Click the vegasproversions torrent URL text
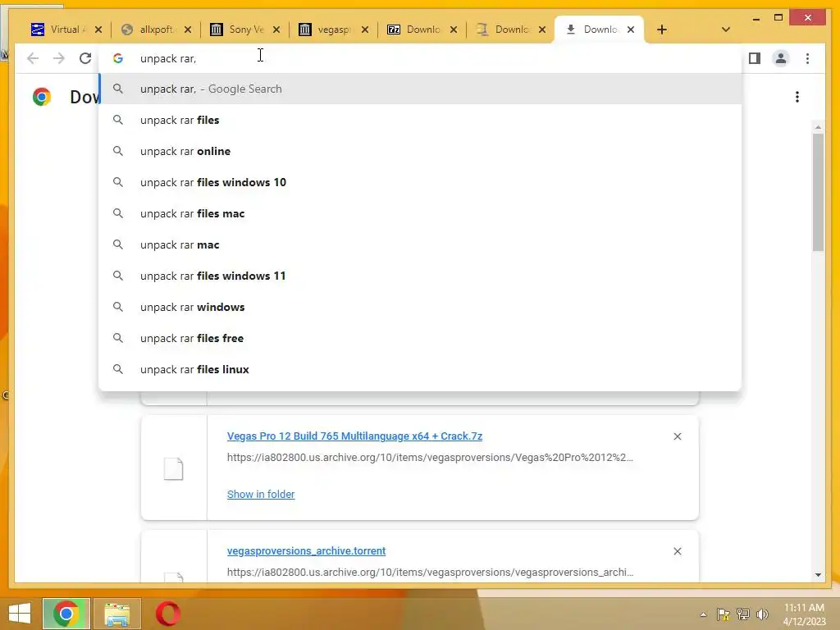Image resolution: width=840 pixels, height=630 pixels. (x=430, y=572)
